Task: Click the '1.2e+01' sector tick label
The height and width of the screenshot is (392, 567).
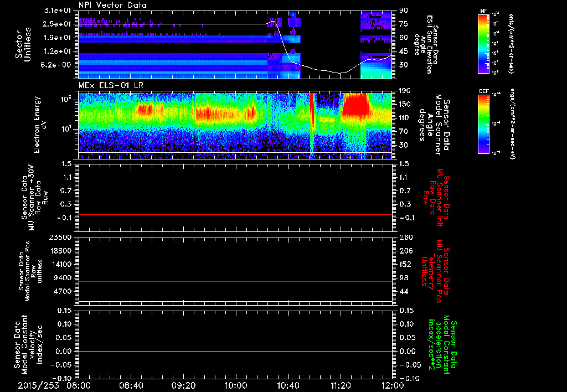Action: pyautogui.click(x=58, y=51)
